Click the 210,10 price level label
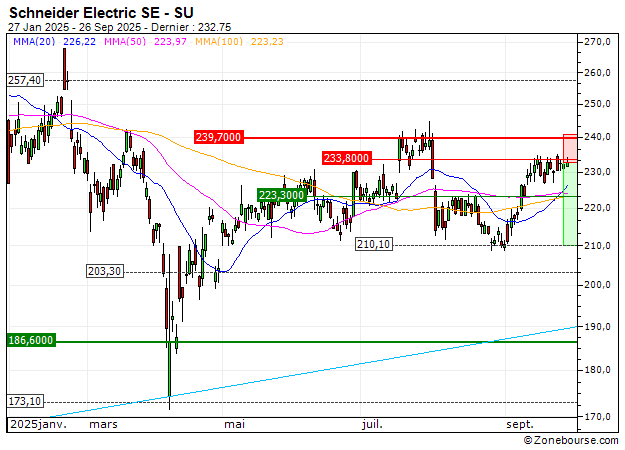 (x=373, y=243)
